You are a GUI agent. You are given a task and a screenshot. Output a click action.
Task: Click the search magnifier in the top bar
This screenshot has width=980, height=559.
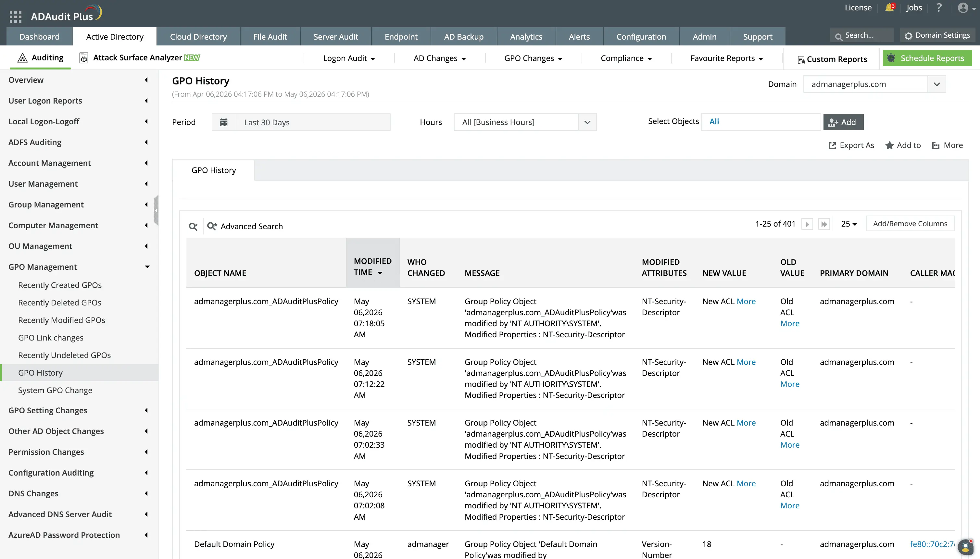(x=839, y=36)
